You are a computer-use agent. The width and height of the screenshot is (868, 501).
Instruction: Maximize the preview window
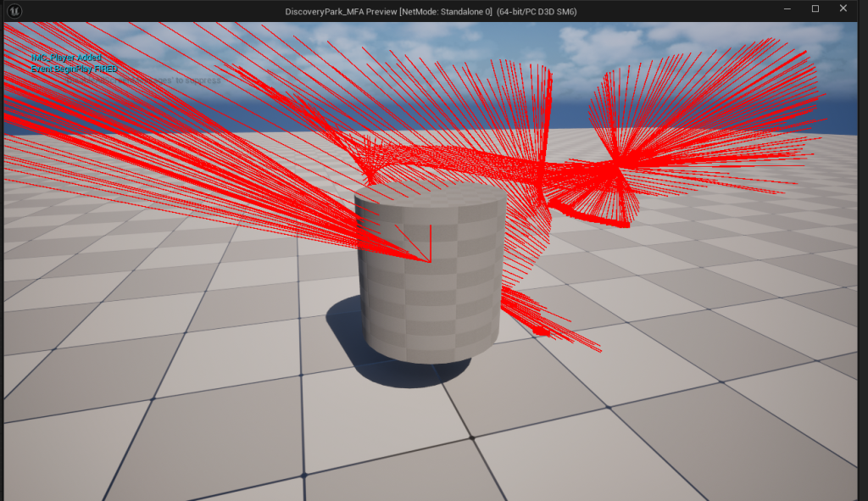click(x=815, y=8)
